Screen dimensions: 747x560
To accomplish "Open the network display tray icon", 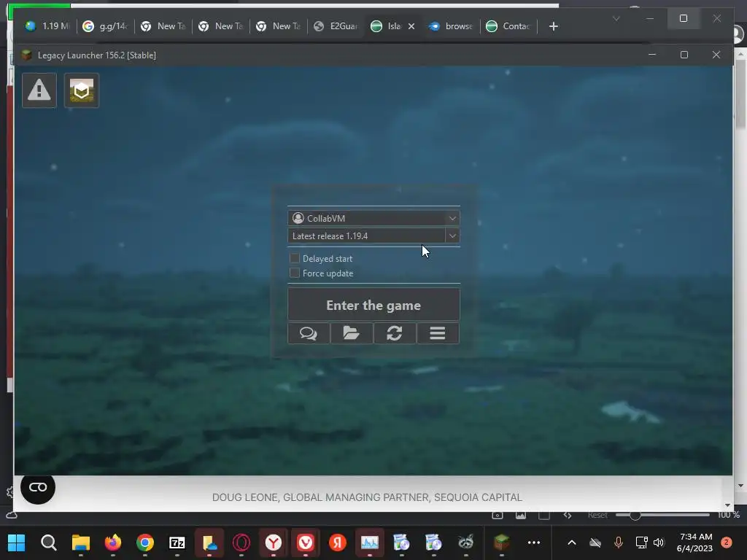I will tap(641, 542).
